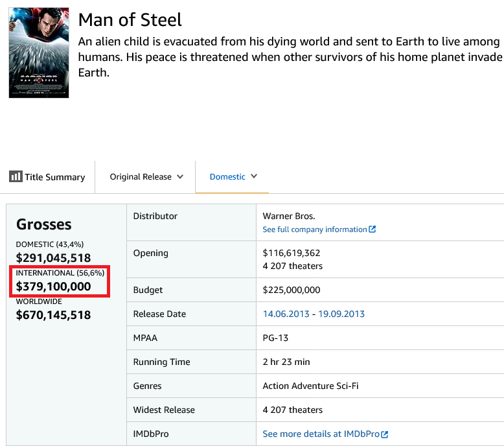Click the 14.06.2013 release date link
Image resolution: width=504 pixels, height=446 pixels.
tap(286, 314)
